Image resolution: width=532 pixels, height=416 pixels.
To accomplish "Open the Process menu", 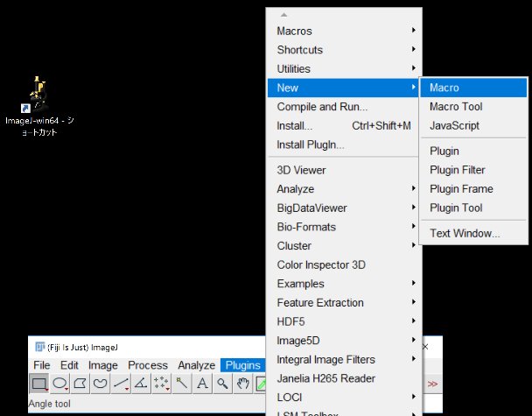I will click(148, 365).
